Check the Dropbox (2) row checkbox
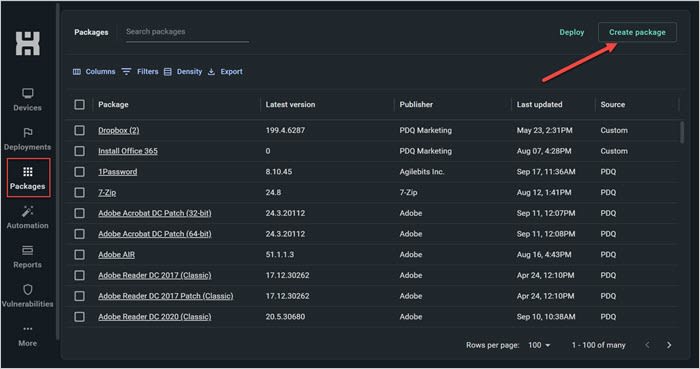 79,130
